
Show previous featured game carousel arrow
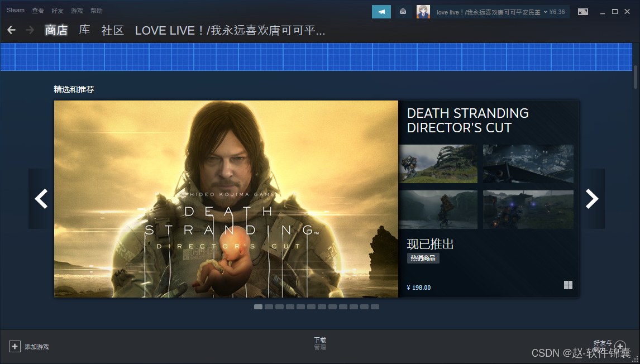point(41,199)
